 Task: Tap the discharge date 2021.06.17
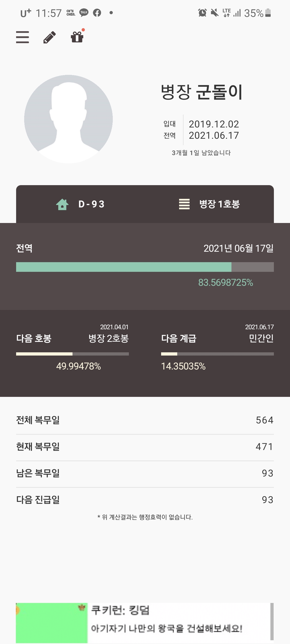pyautogui.click(x=214, y=136)
